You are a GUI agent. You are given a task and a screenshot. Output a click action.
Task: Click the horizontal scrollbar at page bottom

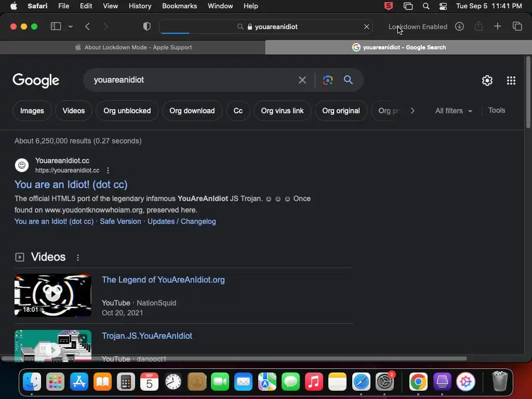(x=234, y=358)
